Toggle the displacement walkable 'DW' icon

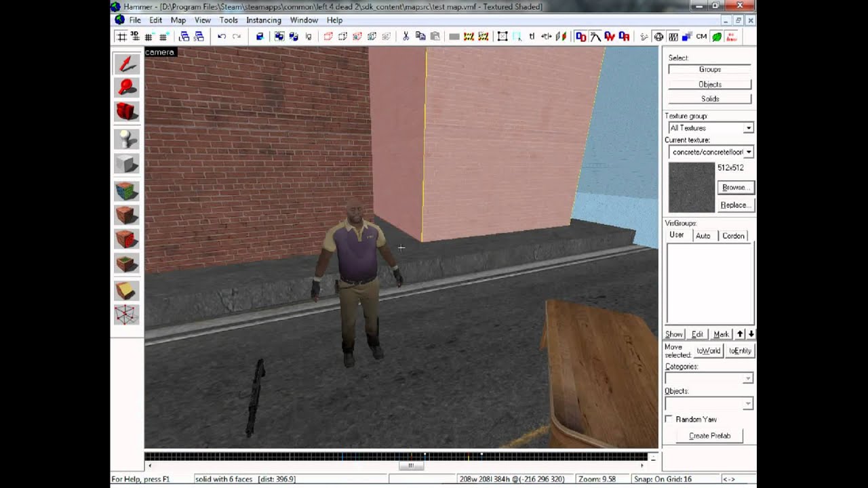click(x=610, y=37)
